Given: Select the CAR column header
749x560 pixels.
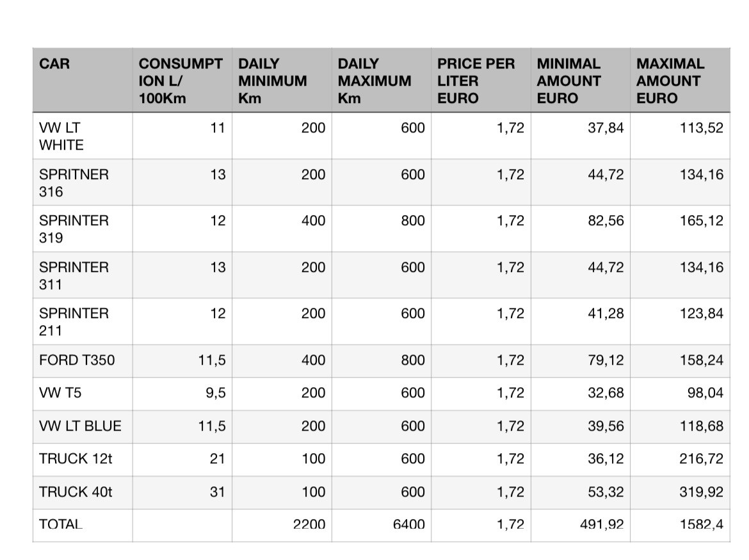Looking at the screenshot, I should point(83,80).
